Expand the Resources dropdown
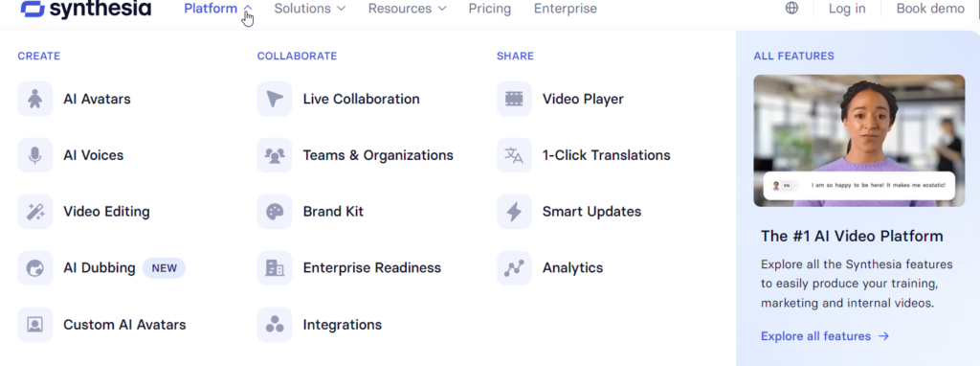The image size is (980, 366). click(x=408, y=9)
